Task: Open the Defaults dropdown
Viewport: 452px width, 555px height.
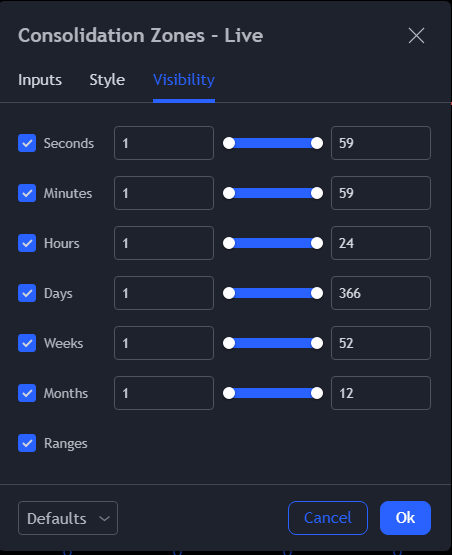Action: 68,518
